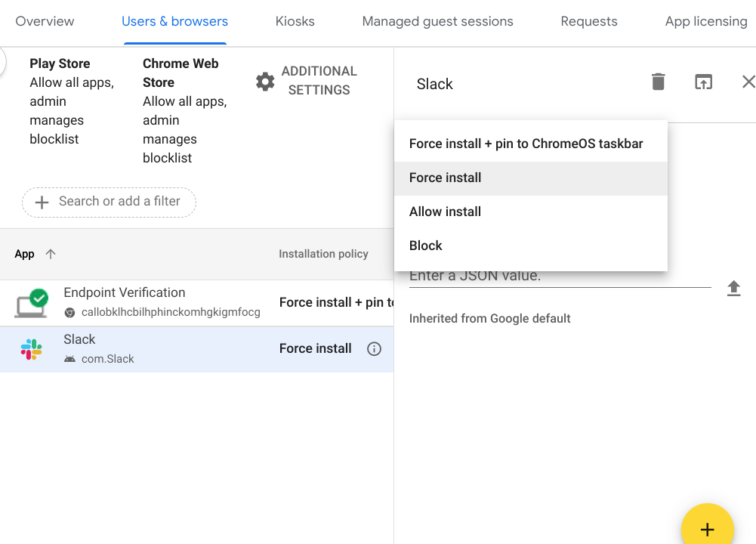756x544 pixels.
Task: Delete the Slack app with trash icon
Action: point(658,82)
